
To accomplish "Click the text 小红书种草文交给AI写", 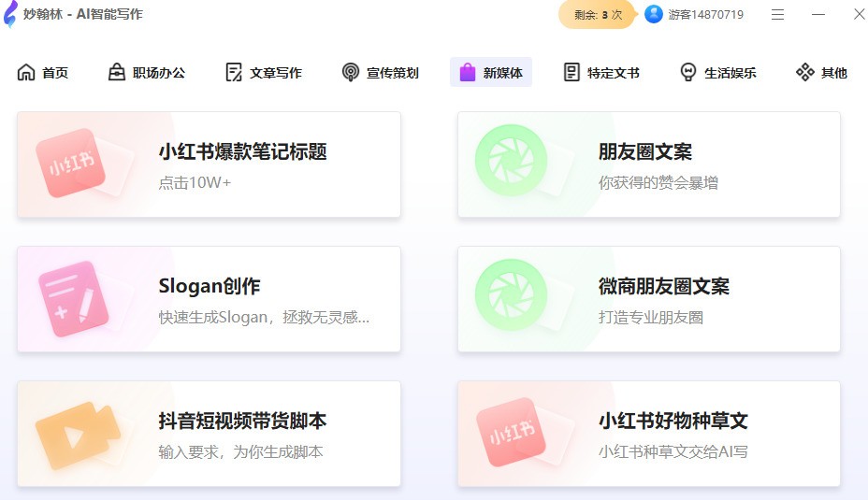I will click(673, 451).
